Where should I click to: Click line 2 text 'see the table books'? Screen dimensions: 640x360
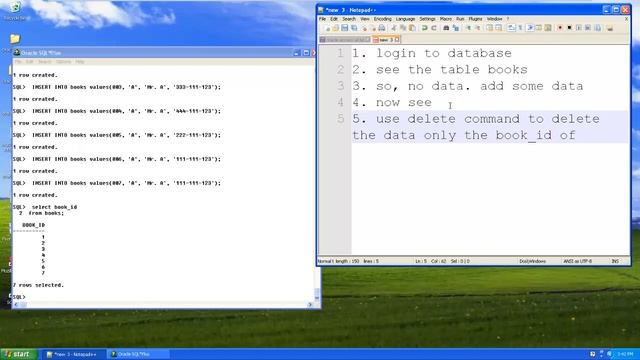pos(452,69)
